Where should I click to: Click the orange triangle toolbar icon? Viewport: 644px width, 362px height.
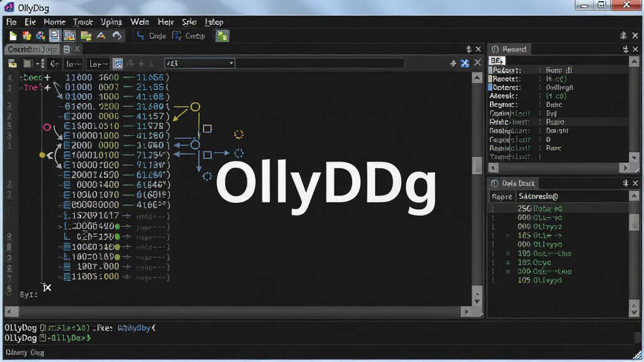coord(101,36)
